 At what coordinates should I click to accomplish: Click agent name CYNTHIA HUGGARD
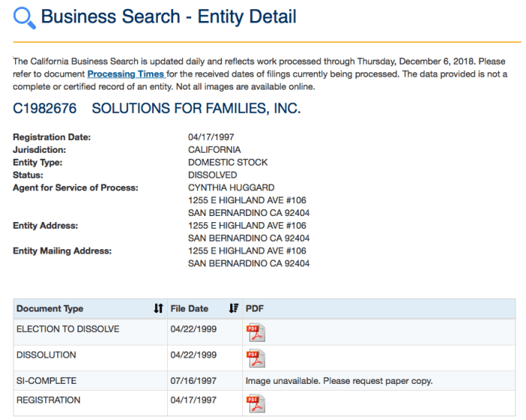(231, 187)
